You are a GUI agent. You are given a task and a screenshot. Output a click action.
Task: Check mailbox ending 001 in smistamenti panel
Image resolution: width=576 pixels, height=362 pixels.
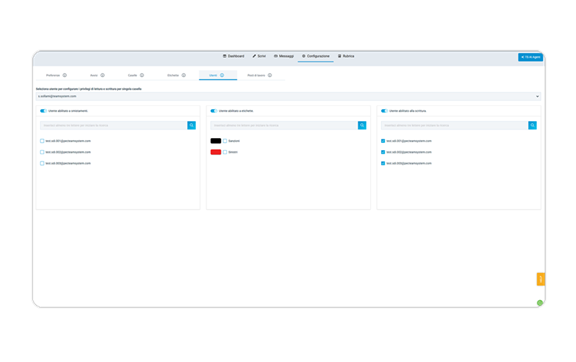(x=42, y=141)
